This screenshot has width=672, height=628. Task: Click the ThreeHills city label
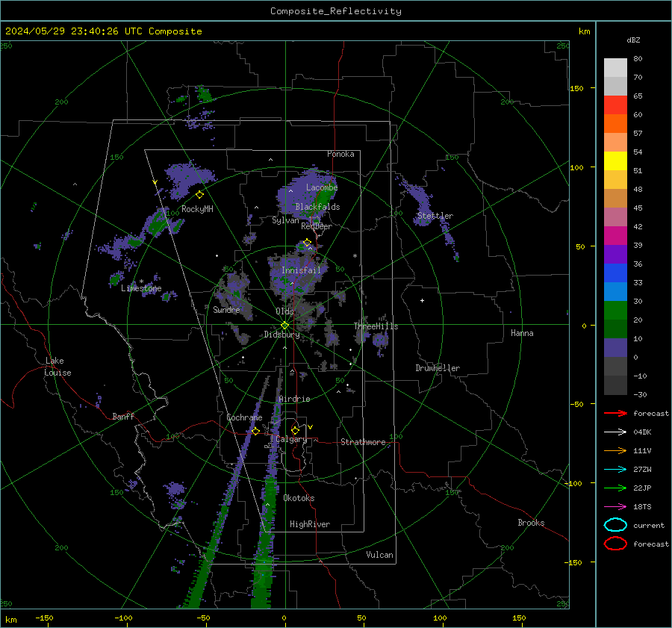tap(376, 326)
